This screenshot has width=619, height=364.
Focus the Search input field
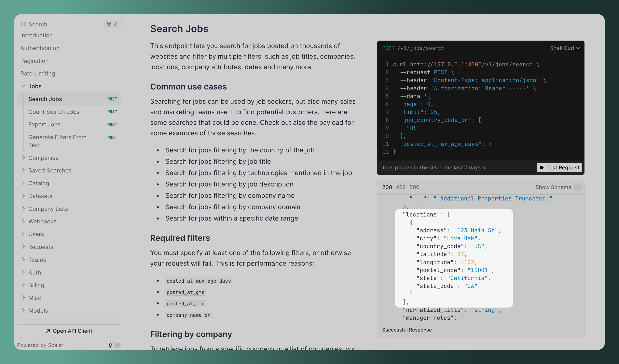tap(69, 24)
